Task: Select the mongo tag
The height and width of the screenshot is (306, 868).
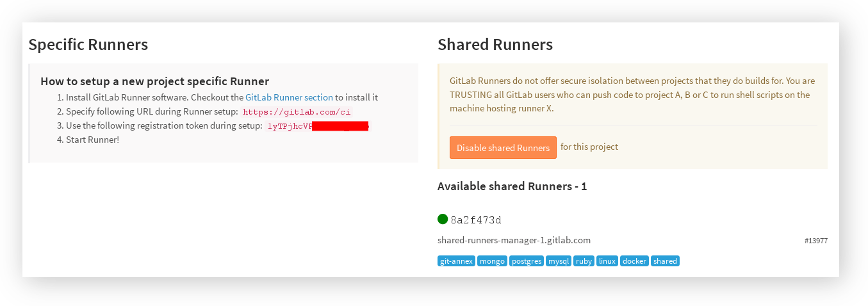Action: point(492,261)
